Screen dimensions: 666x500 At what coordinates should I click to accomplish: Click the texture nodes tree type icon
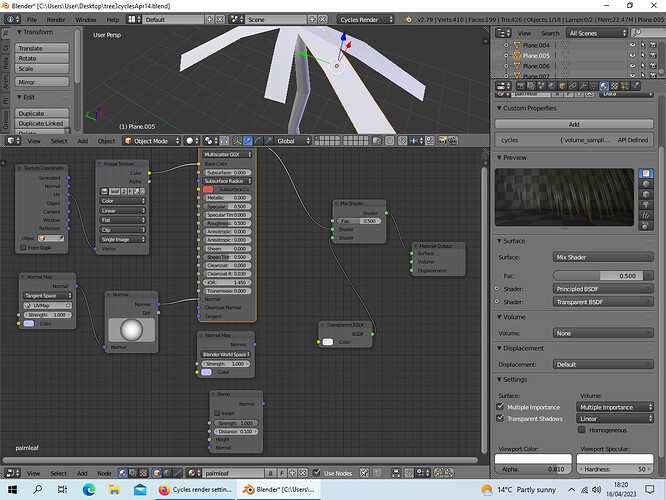click(x=144, y=473)
